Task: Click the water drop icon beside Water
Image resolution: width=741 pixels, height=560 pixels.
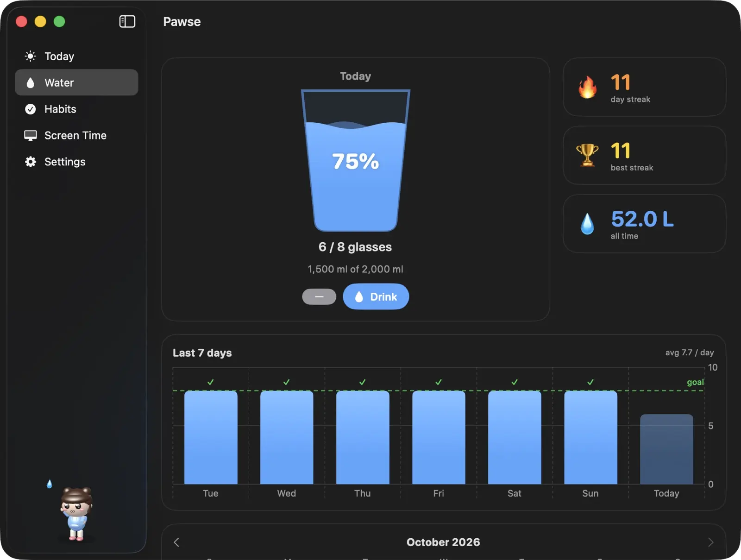Action: tap(30, 82)
